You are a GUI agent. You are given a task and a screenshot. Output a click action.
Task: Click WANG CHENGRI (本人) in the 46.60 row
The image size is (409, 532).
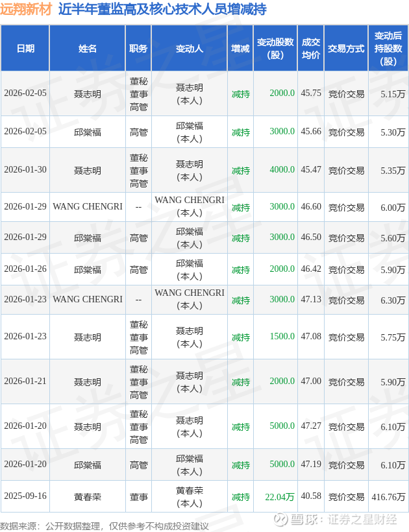(190, 206)
